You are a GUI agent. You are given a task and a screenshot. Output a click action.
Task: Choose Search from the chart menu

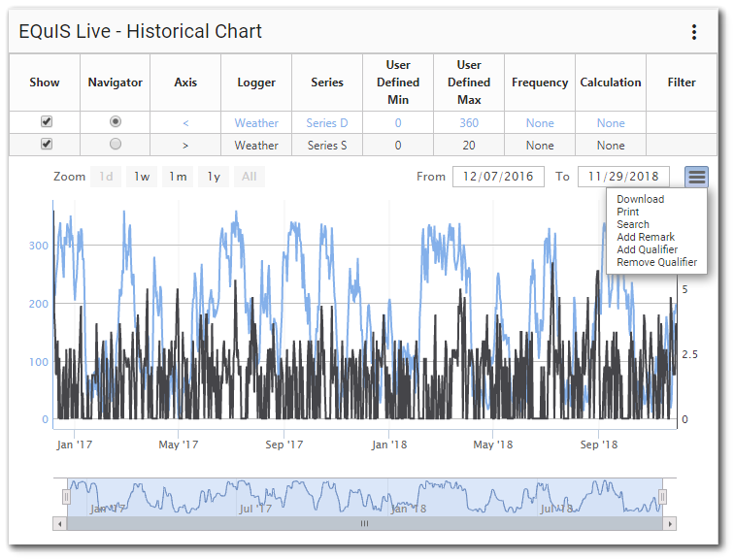pos(632,224)
